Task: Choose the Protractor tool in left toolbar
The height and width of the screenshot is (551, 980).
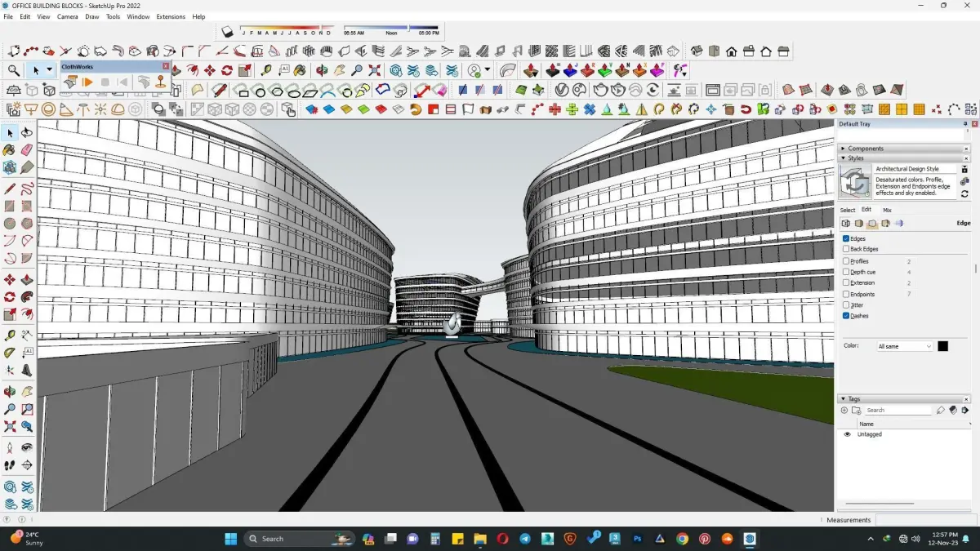Action: tap(10, 353)
